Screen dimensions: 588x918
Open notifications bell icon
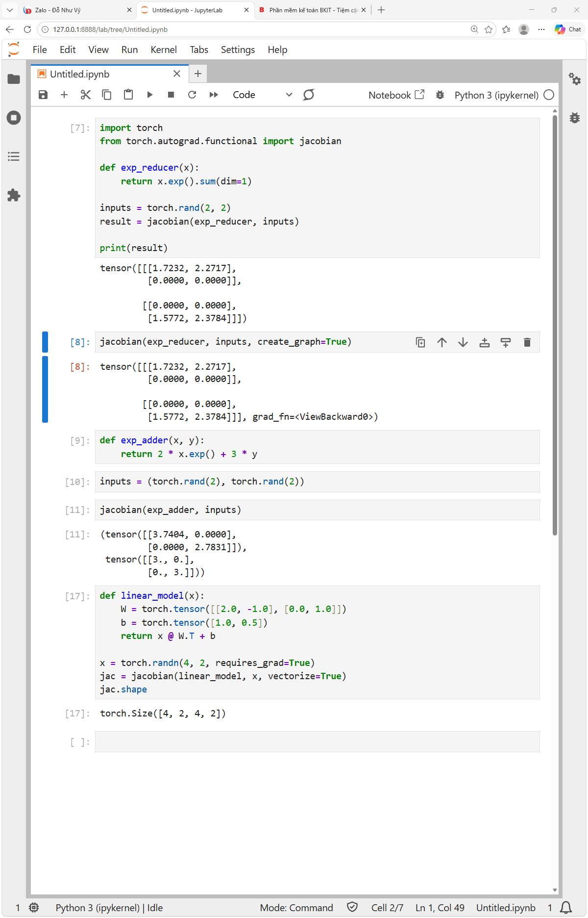tap(566, 908)
